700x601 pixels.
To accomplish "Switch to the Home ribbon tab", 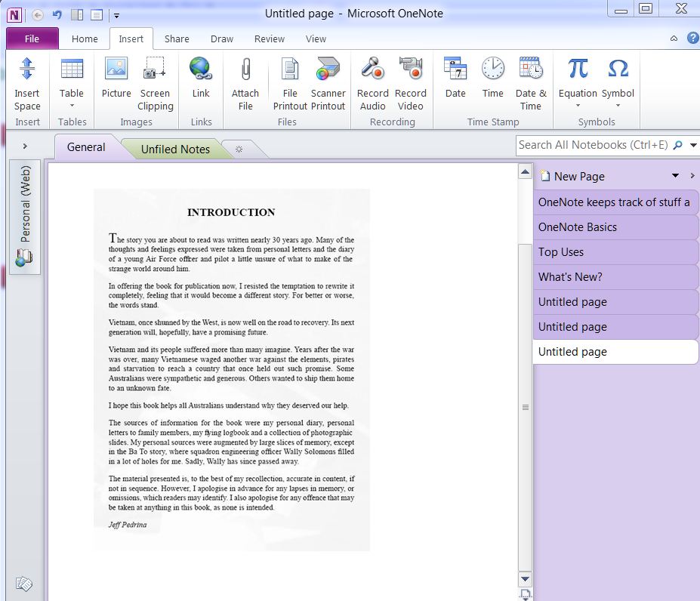I will [85, 39].
